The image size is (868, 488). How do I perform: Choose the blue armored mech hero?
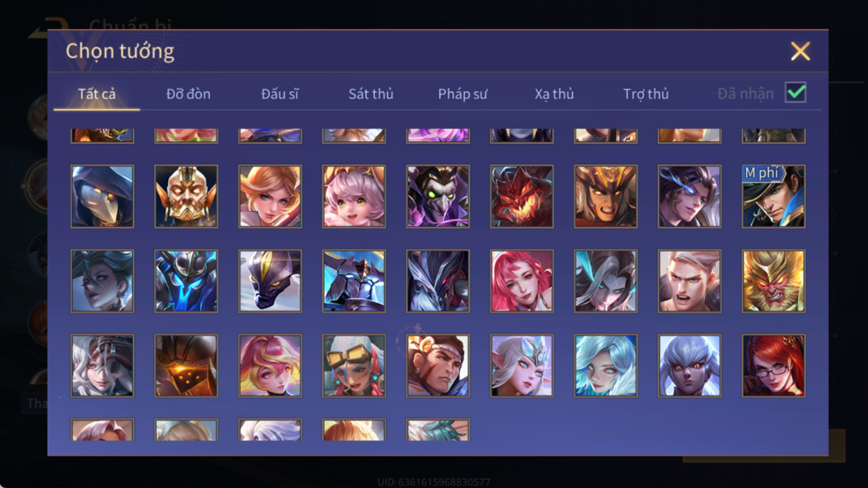[354, 281]
